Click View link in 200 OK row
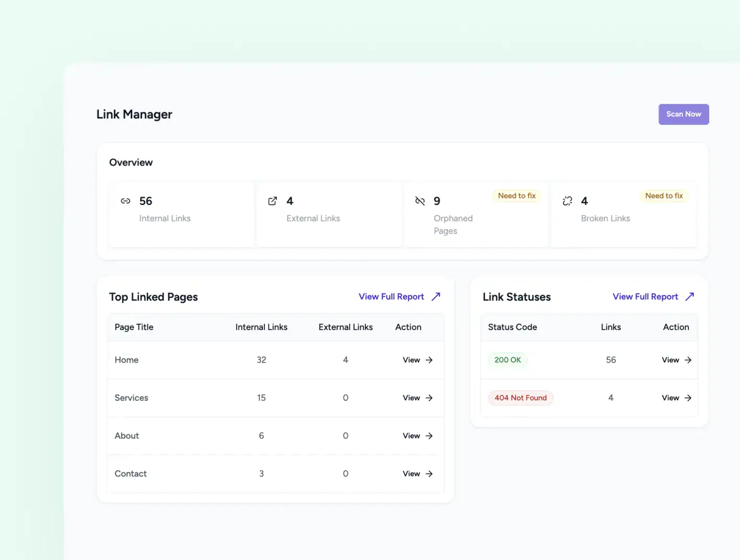 [670, 360]
